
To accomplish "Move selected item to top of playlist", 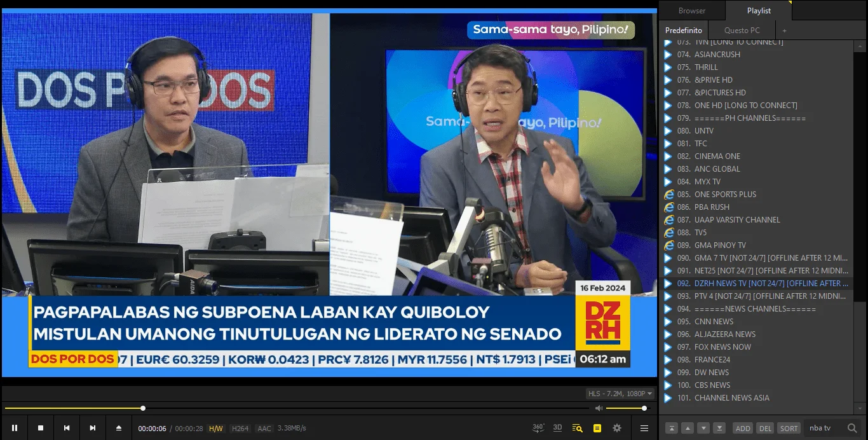I will point(672,428).
